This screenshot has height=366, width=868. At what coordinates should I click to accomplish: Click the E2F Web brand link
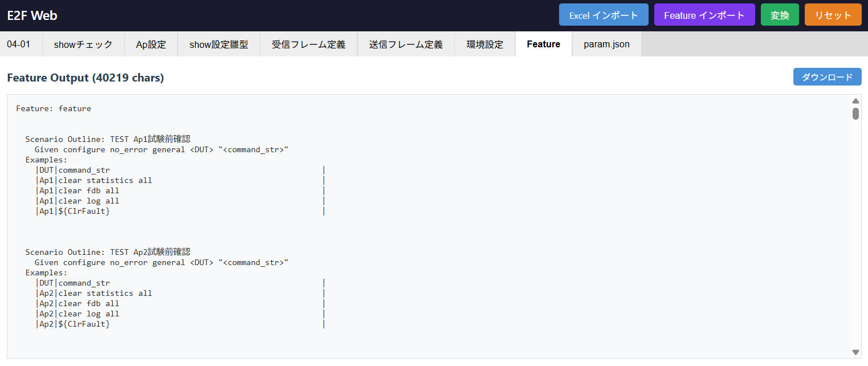pos(31,15)
